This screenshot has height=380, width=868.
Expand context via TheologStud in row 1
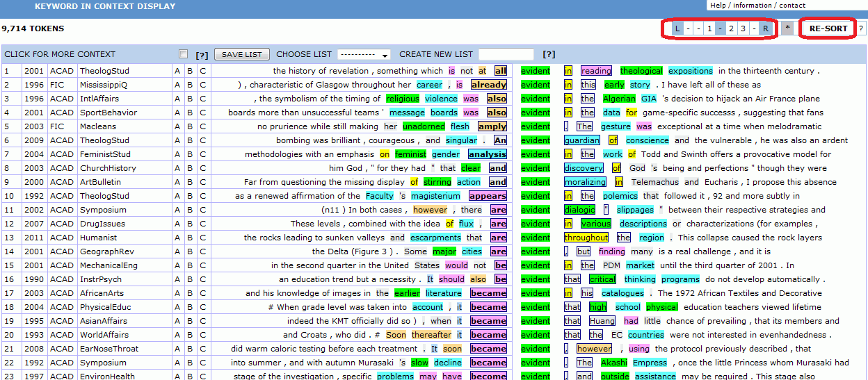tap(104, 71)
